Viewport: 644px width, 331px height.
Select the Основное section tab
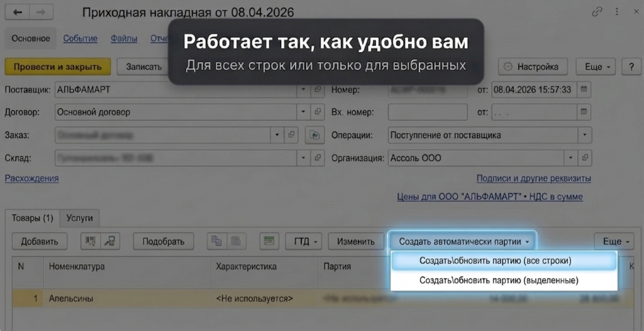(x=31, y=38)
